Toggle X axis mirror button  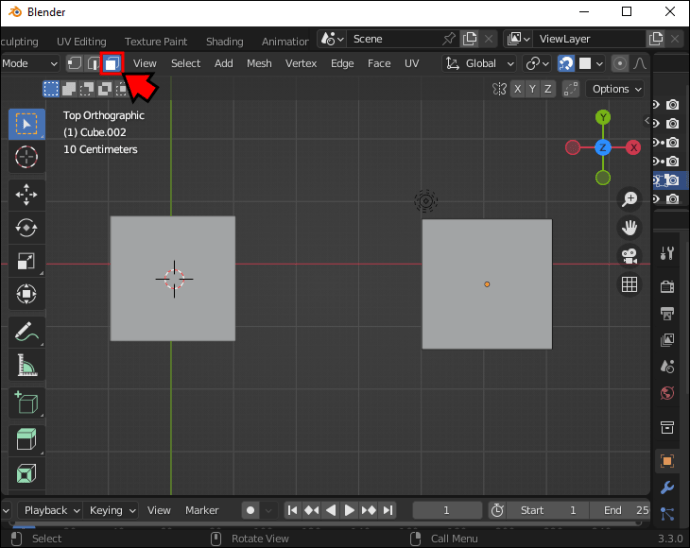pos(518,89)
